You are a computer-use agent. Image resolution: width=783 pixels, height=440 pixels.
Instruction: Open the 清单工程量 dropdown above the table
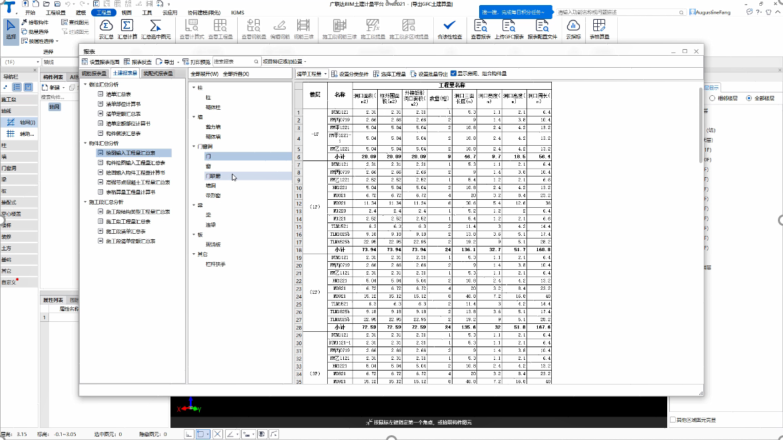coord(315,73)
